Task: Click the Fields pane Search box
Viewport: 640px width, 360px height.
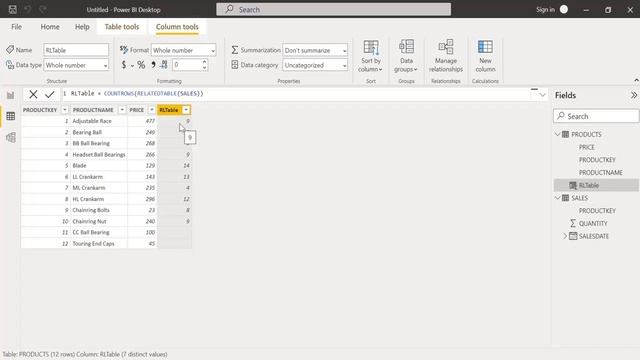Action: (596, 116)
